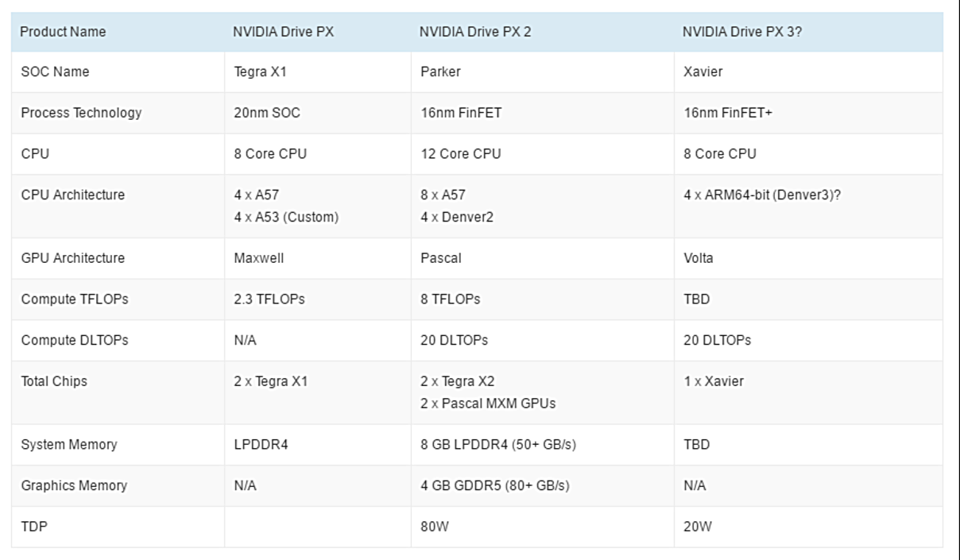The height and width of the screenshot is (560, 960).
Task: Select the '4 x A53 (Custom)' text
Action: pos(286,217)
